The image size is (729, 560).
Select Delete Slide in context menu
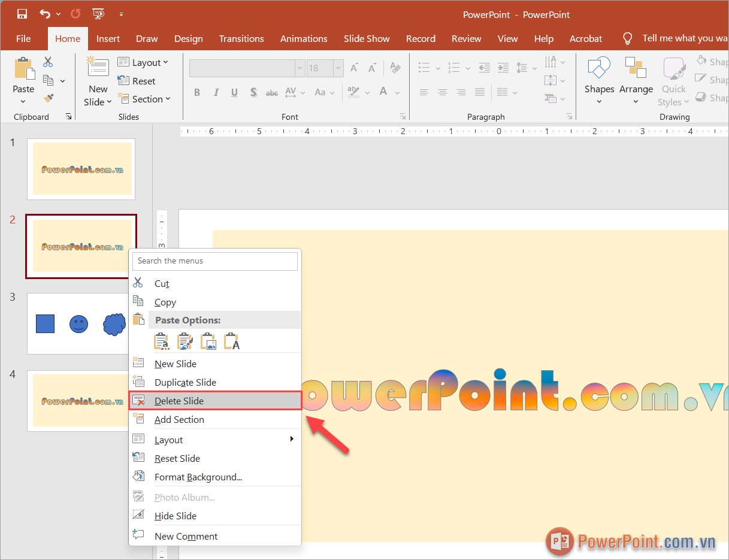pos(215,401)
